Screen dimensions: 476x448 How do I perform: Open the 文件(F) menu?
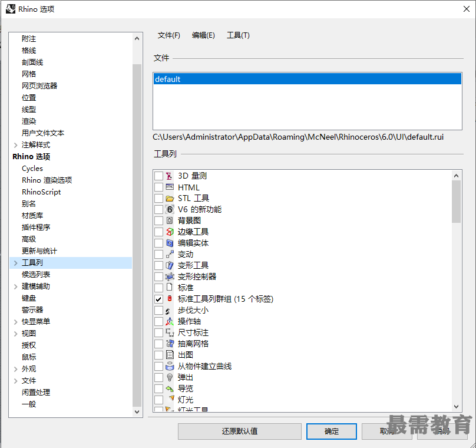169,35
